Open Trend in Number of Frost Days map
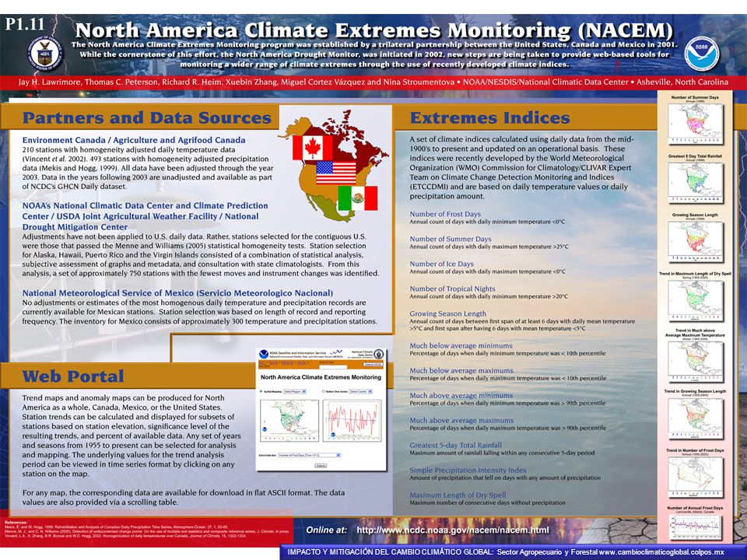This screenshot has height=560, width=747. (695, 477)
